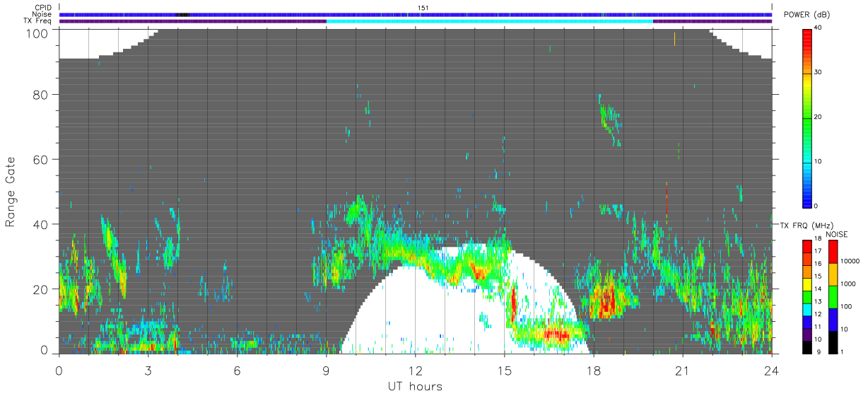This screenshot has width=868, height=401.
Task: Click the 3 tick on the UT hours axis
Action: coord(148,370)
